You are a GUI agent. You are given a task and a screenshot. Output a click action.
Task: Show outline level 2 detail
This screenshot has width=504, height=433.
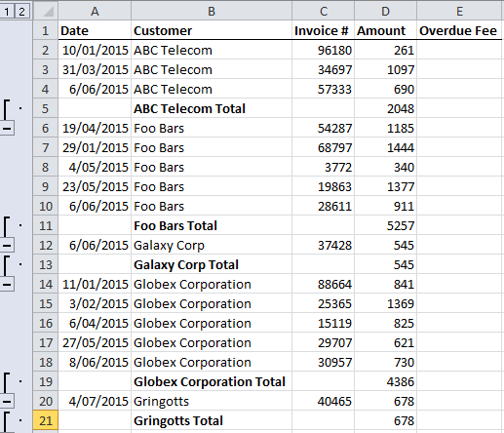(21, 12)
